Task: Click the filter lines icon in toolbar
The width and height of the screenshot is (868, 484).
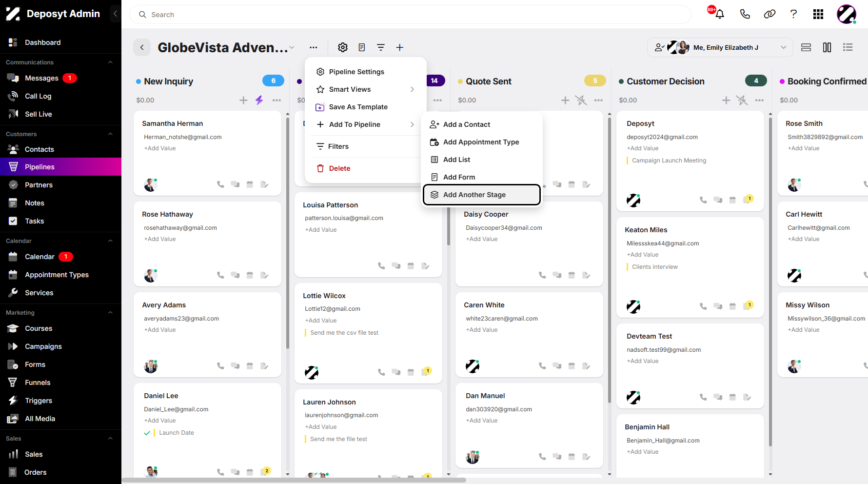Action: pos(381,47)
